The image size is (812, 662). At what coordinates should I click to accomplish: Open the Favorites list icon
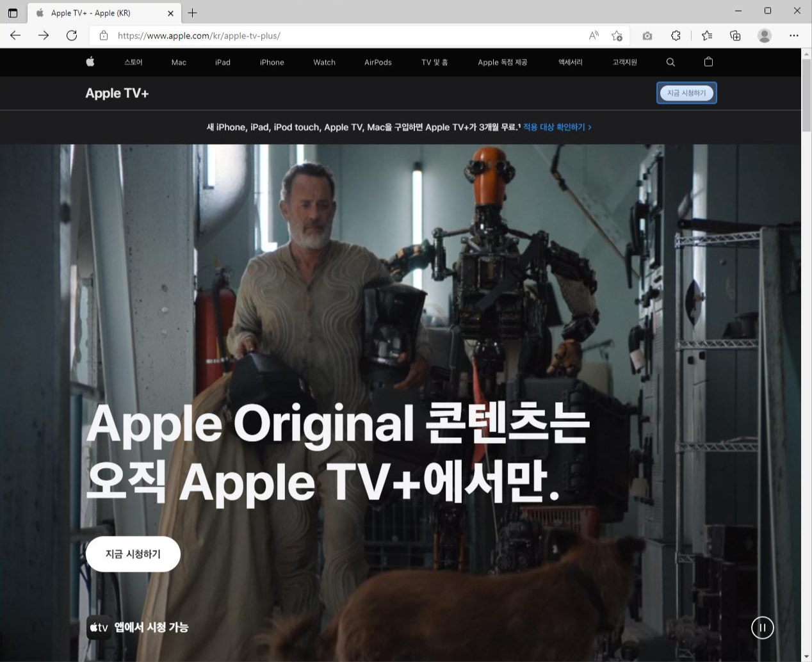(x=706, y=36)
